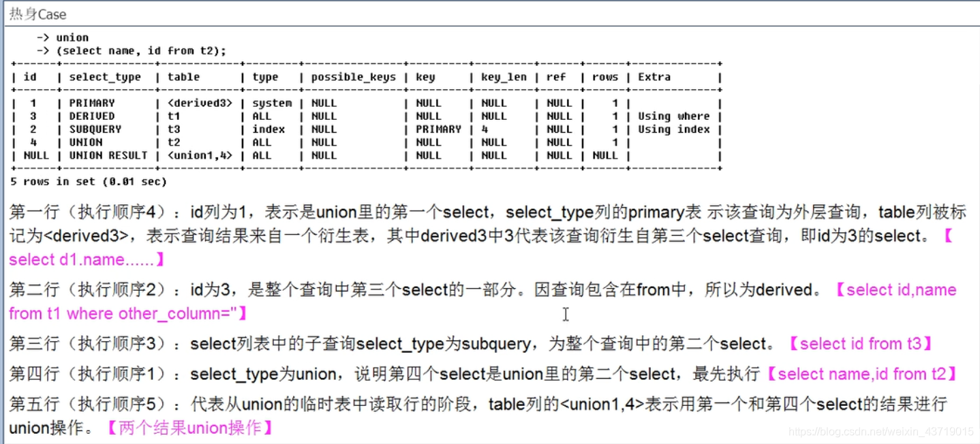Select pink text "【两个结果union操作】"
The height and width of the screenshot is (444, 980).
pyautogui.click(x=190, y=428)
